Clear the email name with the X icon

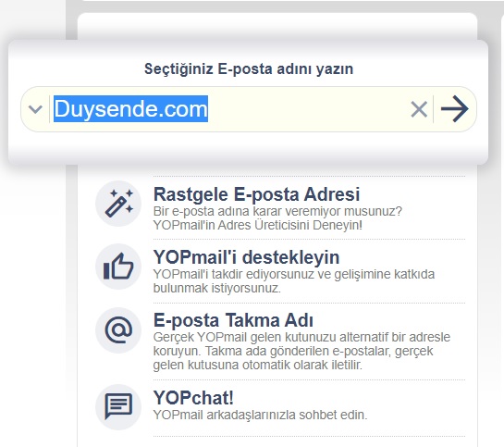419,109
